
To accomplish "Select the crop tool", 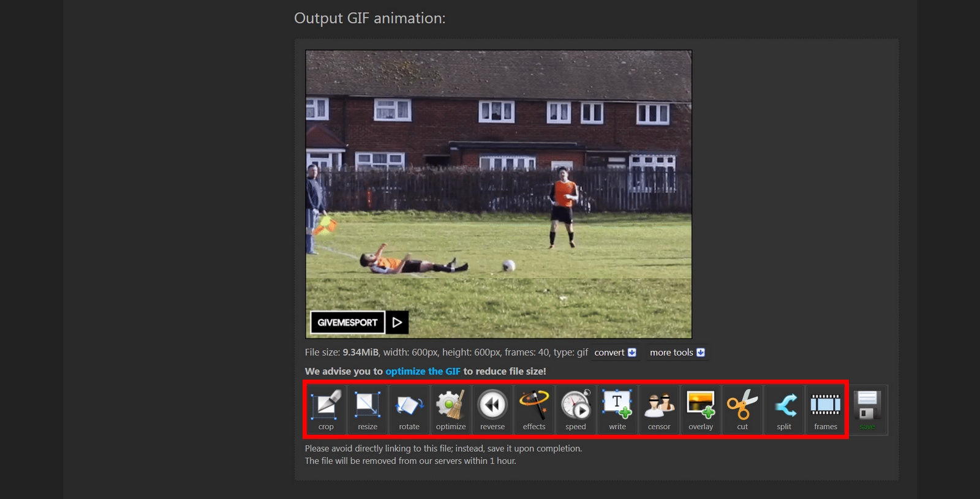I will point(326,410).
